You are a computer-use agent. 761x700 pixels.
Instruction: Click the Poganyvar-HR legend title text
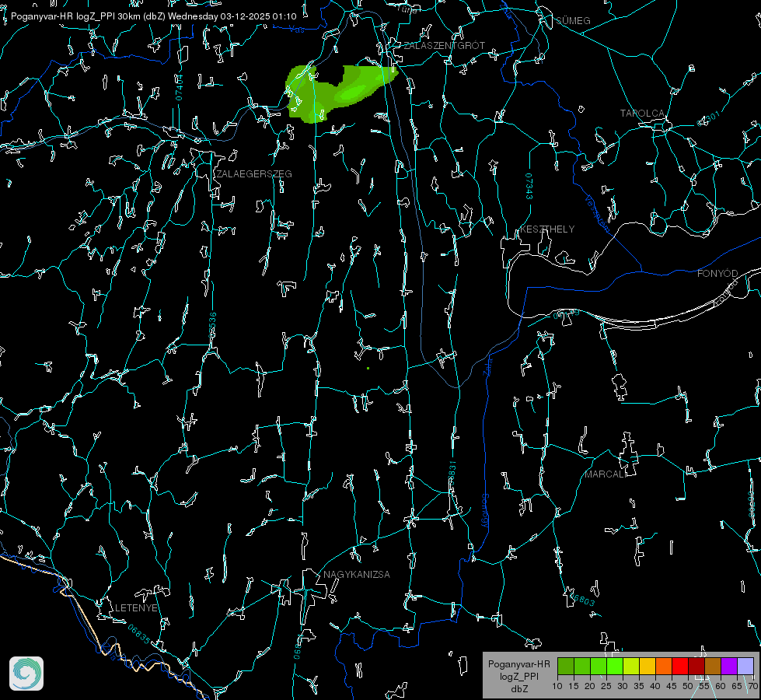coord(518,664)
